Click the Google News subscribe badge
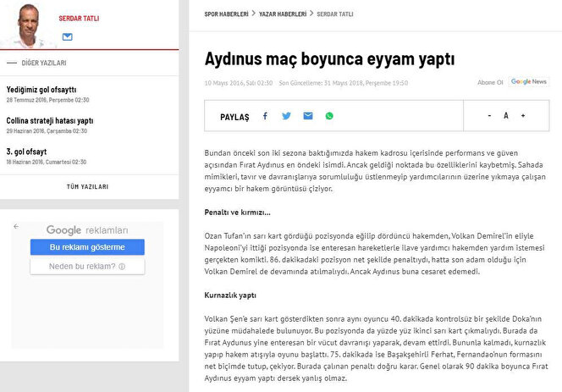The width and height of the screenshot is (562, 392). 529,82
